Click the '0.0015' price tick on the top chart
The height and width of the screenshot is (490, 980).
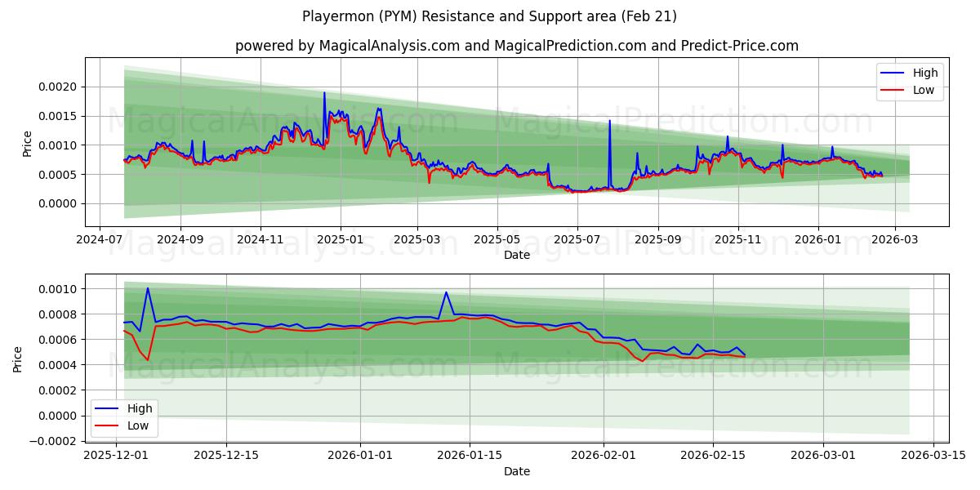59,116
